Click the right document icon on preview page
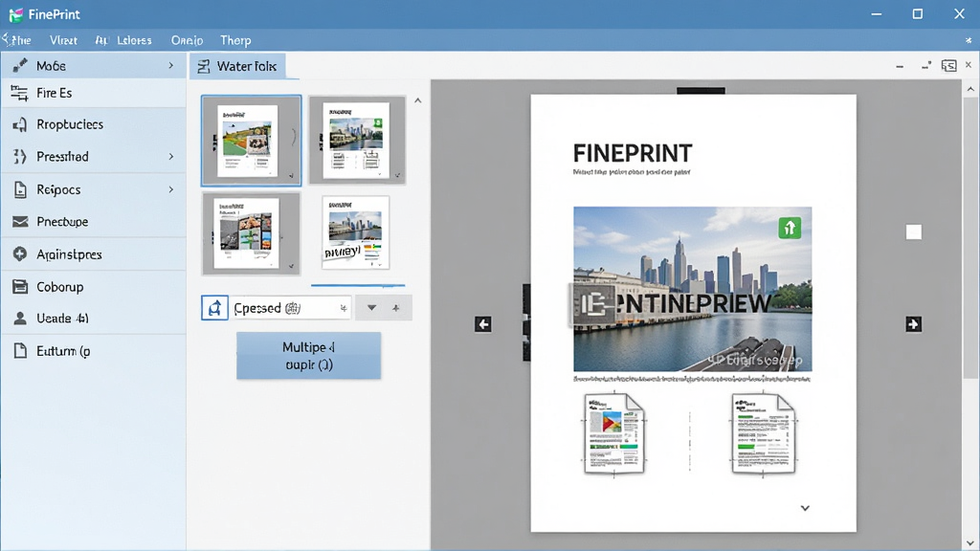Screen dimensions: 980x551 tap(763, 433)
